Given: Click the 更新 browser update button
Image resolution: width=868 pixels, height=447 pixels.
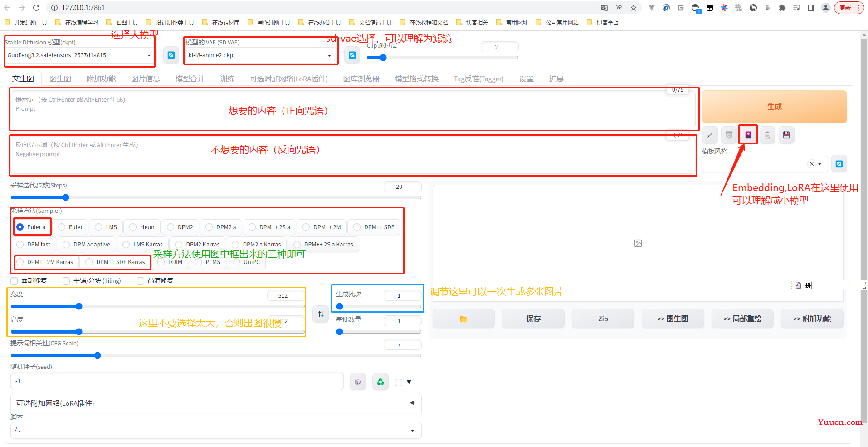Looking at the screenshot, I should click(x=849, y=8).
